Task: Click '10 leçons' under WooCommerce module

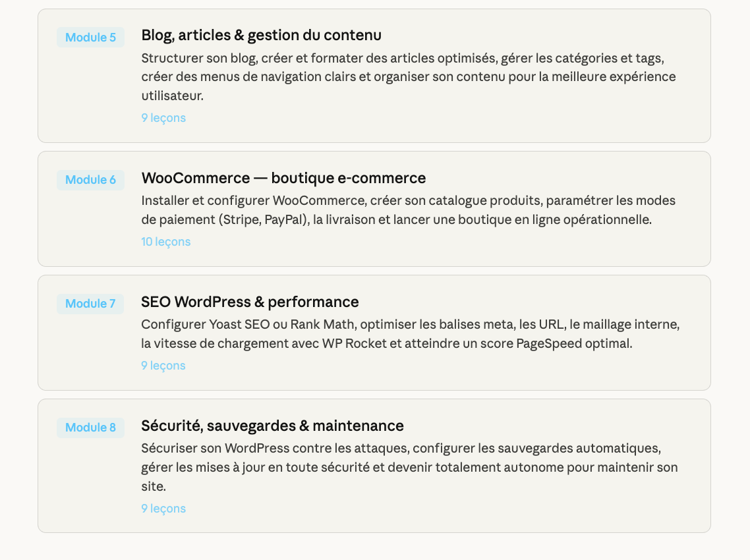Action: [165, 242]
